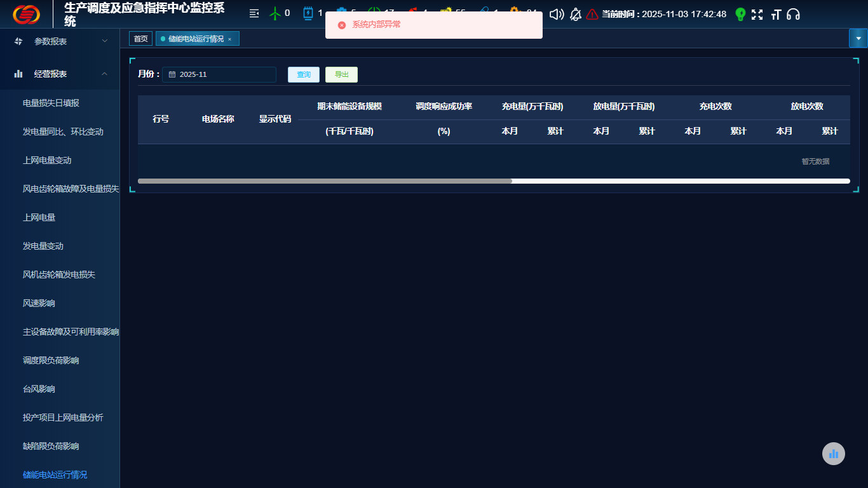Collapse the sidebar with the menu fold icon
Screen dimensions: 868x488
pyautogui.click(x=254, y=13)
